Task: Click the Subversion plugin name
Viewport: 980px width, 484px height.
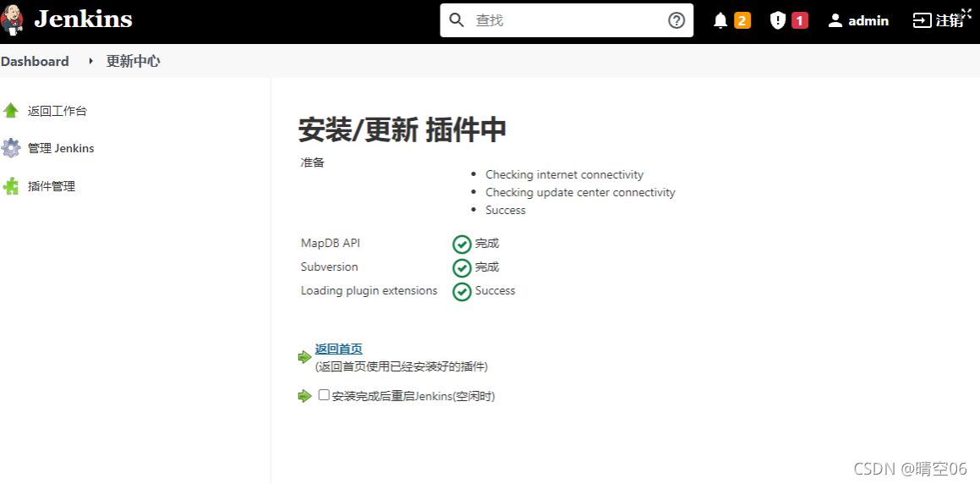Action: pos(330,267)
